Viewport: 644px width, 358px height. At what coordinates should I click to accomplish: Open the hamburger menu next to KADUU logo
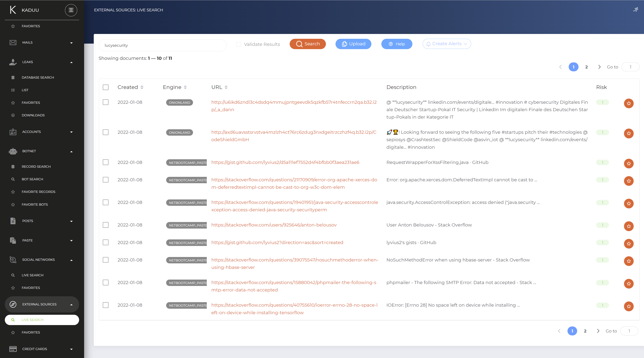71,10
